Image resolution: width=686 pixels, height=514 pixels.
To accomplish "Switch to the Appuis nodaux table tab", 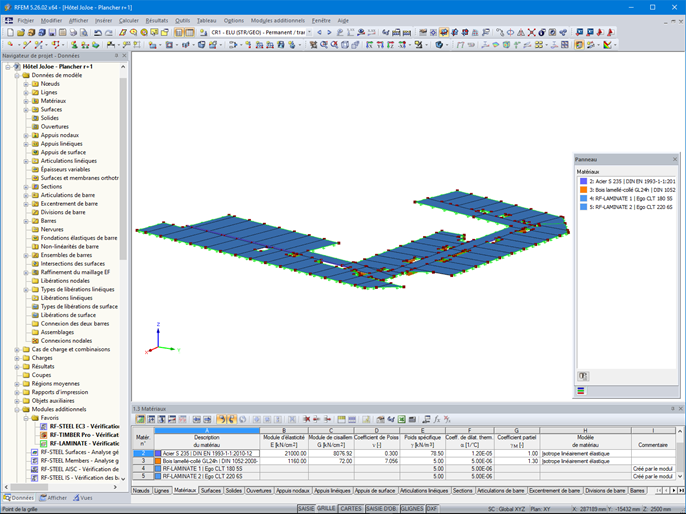I will (293, 491).
